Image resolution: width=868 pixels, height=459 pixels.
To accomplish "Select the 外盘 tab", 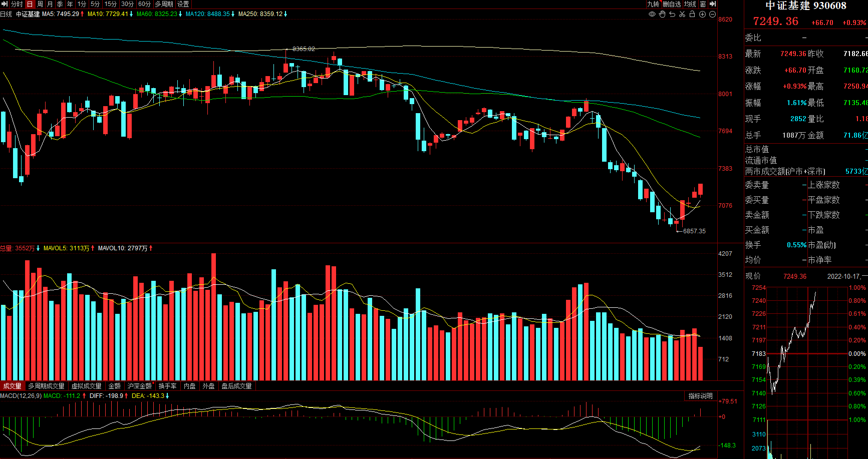I will tap(208, 386).
